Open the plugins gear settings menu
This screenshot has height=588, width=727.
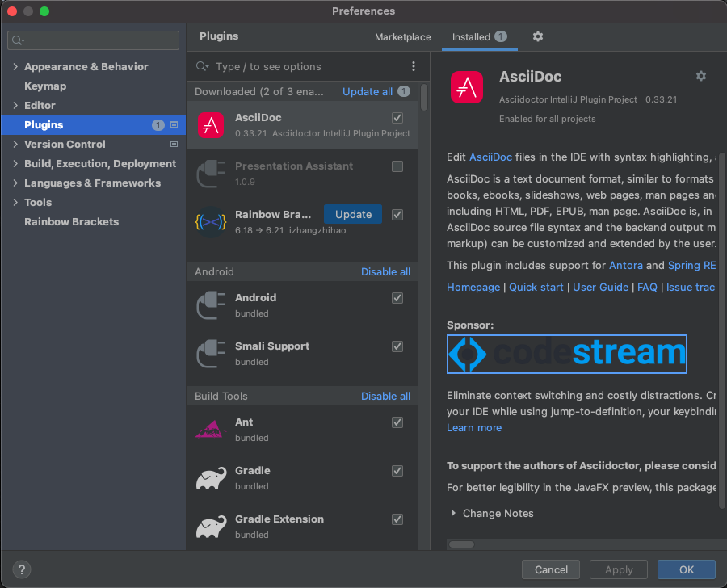point(538,36)
